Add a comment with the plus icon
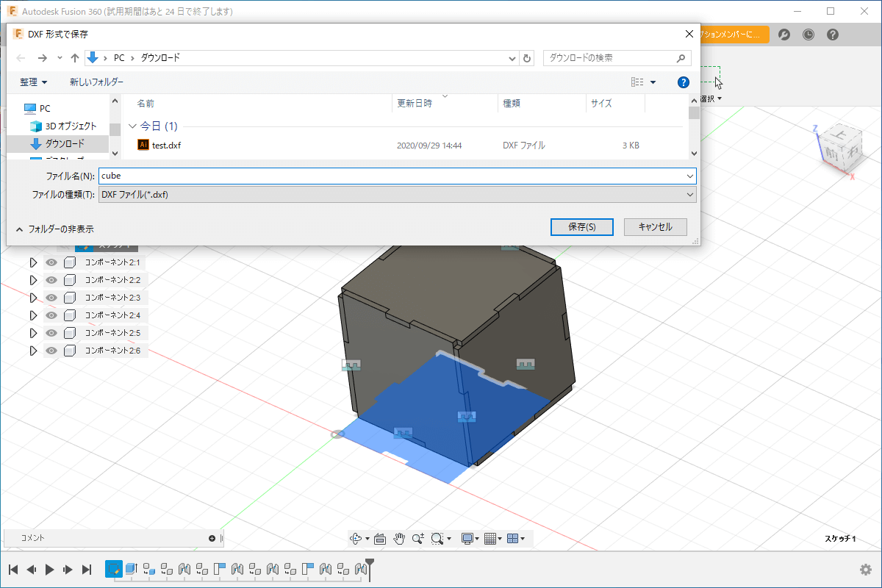The width and height of the screenshot is (882, 588). 212,538
